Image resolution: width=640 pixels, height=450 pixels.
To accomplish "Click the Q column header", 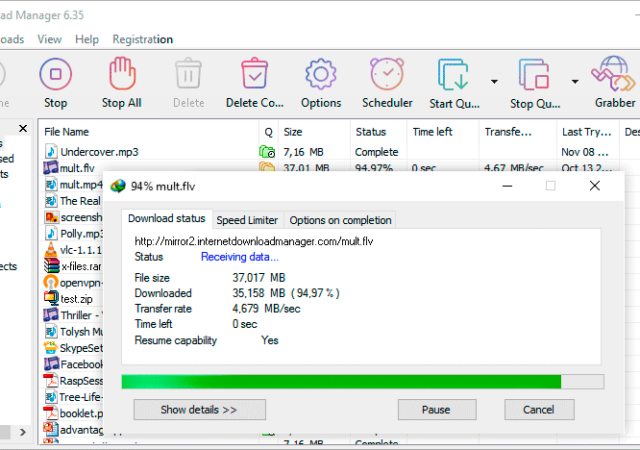I will [268, 132].
